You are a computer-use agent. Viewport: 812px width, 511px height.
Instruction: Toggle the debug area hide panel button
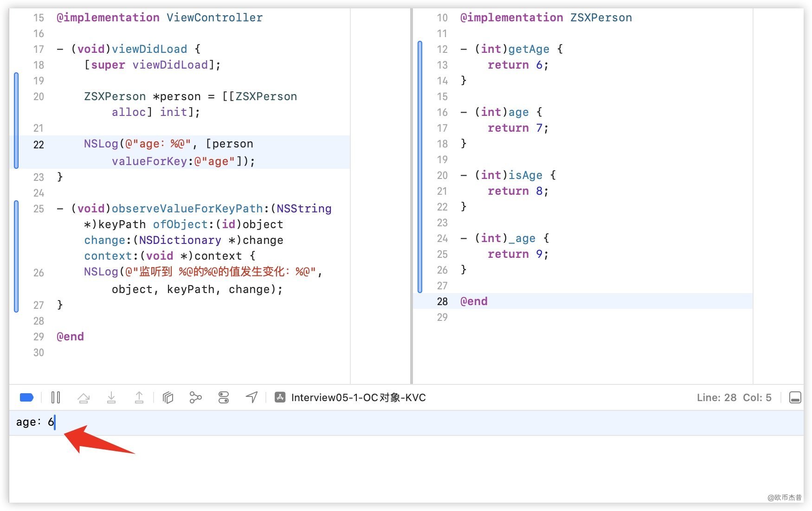[795, 397]
